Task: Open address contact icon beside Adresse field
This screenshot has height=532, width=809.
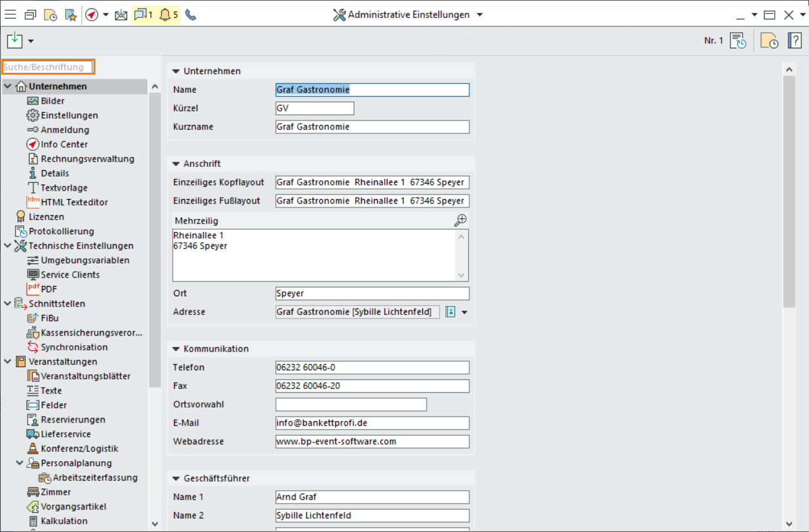Action: click(x=451, y=312)
